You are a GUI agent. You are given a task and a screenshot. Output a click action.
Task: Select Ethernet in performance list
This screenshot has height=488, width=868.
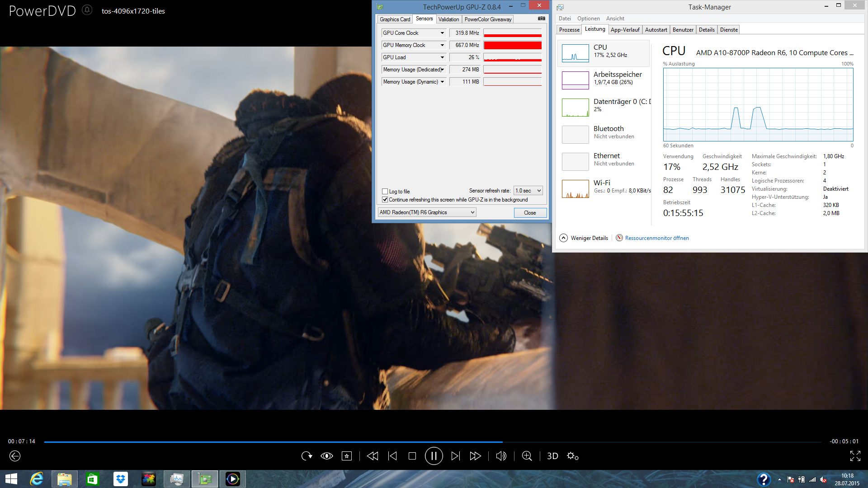604,161
